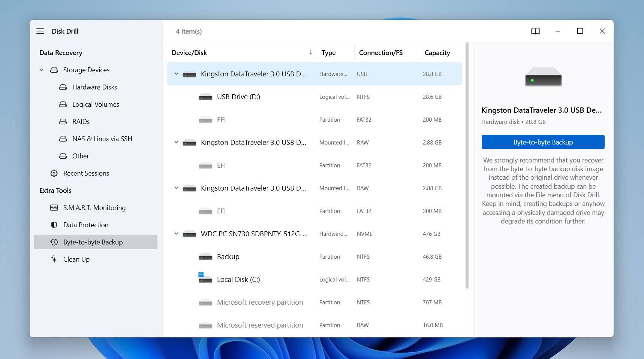This screenshot has width=644, height=359.
Task: Open the Clean Up tool
Action: [76, 259]
